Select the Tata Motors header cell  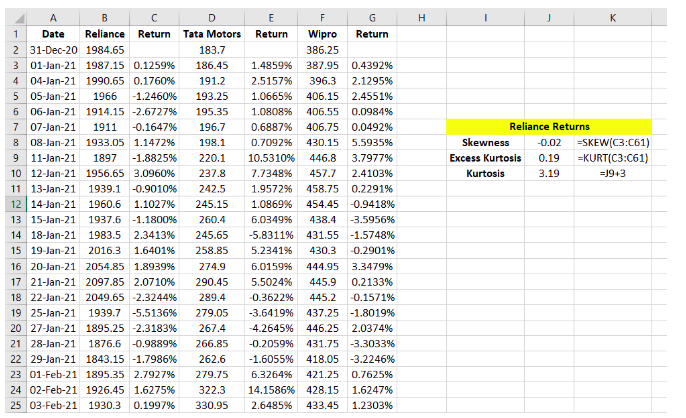click(212, 34)
